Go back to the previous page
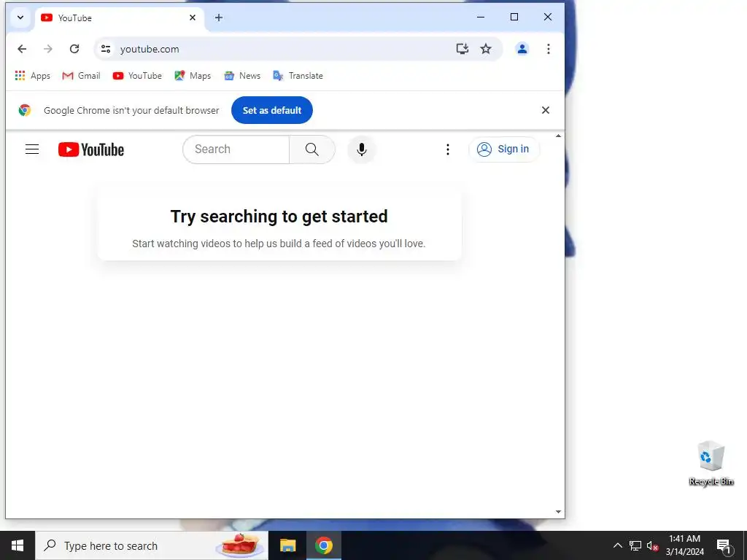This screenshot has height=560, width=747. pyautogui.click(x=22, y=49)
